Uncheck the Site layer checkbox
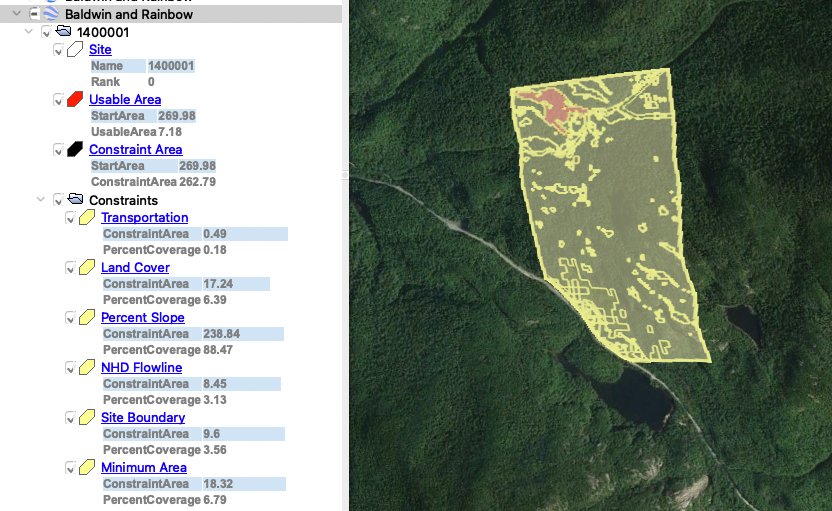The height and width of the screenshot is (511, 832). (x=59, y=50)
